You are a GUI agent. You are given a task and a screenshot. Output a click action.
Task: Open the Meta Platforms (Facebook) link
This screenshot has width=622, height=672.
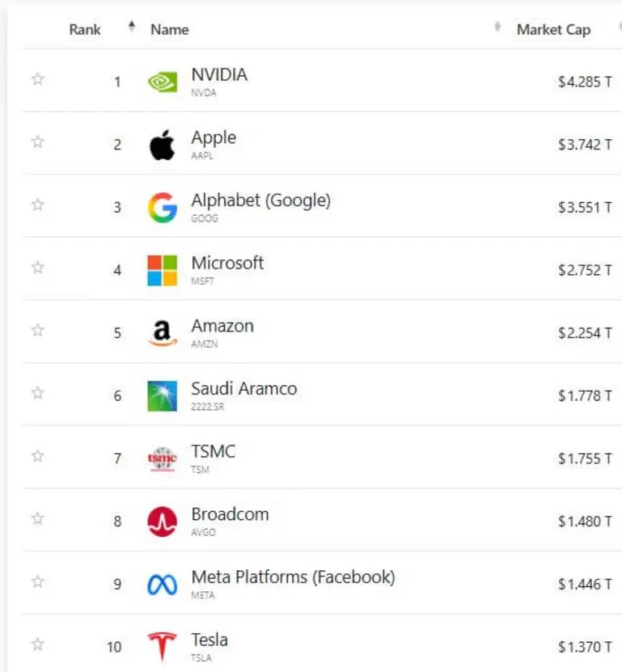click(x=294, y=577)
